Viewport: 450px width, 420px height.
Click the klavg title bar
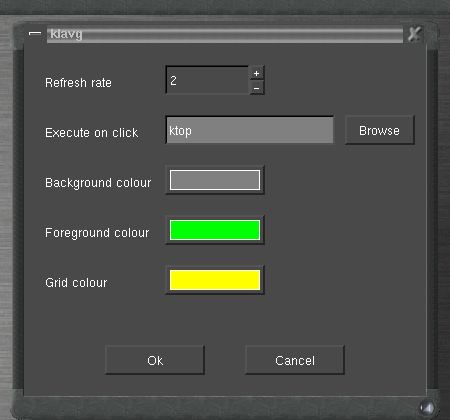[225, 34]
